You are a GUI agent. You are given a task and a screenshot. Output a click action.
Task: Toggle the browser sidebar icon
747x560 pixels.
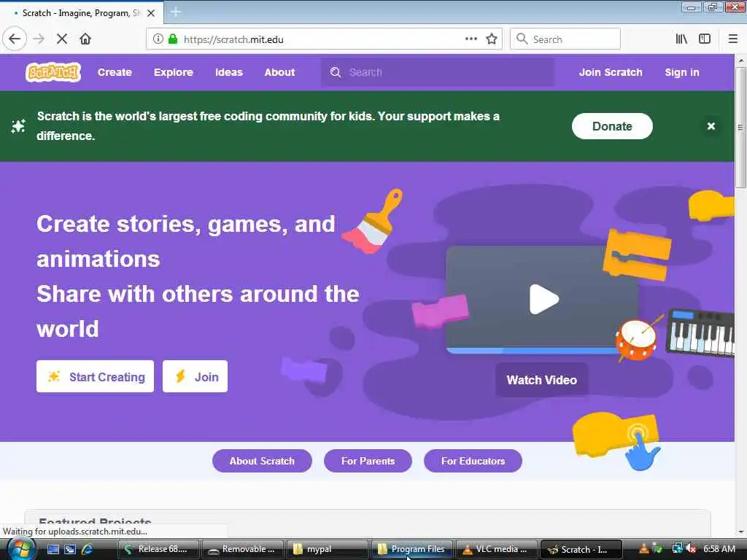click(x=705, y=39)
